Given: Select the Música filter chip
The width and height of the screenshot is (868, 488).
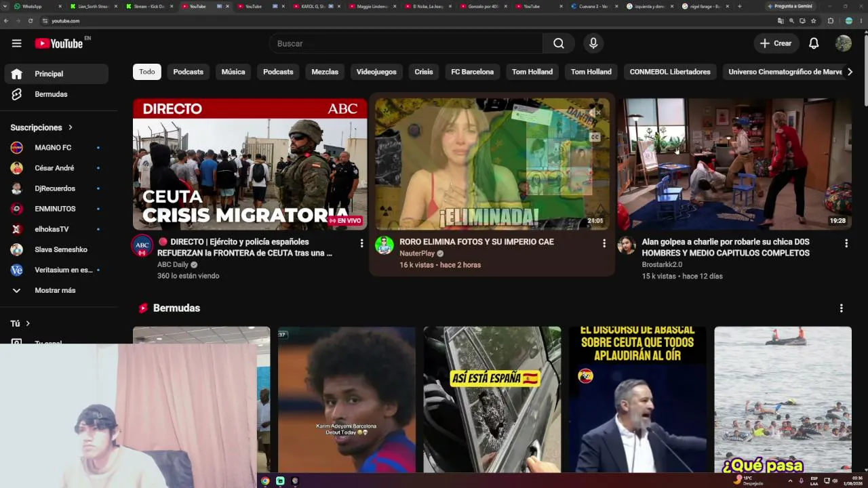Looking at the screenshot, I should pos(233,72).
